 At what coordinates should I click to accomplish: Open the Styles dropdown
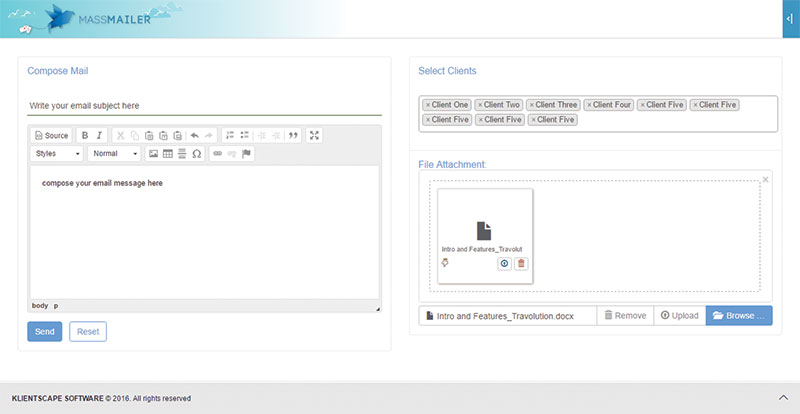pos(56,154)
